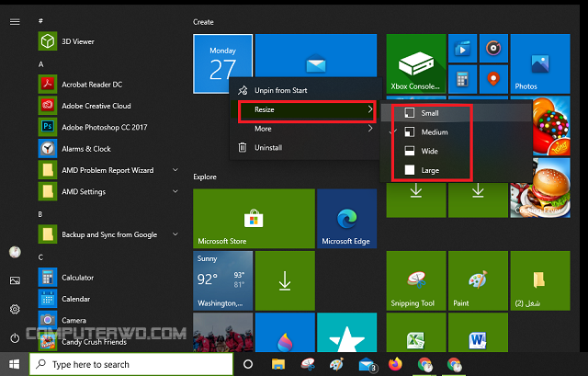Open the Paint 3D tile
Image resolution: width=588 pixels, height=376 pixels.
click(285, 333)
